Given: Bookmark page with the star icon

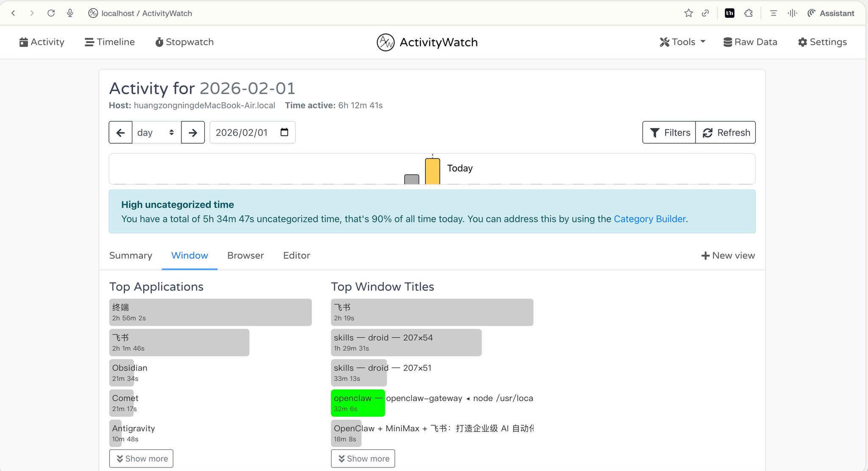Looking at the screenshot, I should click(689, 13).
